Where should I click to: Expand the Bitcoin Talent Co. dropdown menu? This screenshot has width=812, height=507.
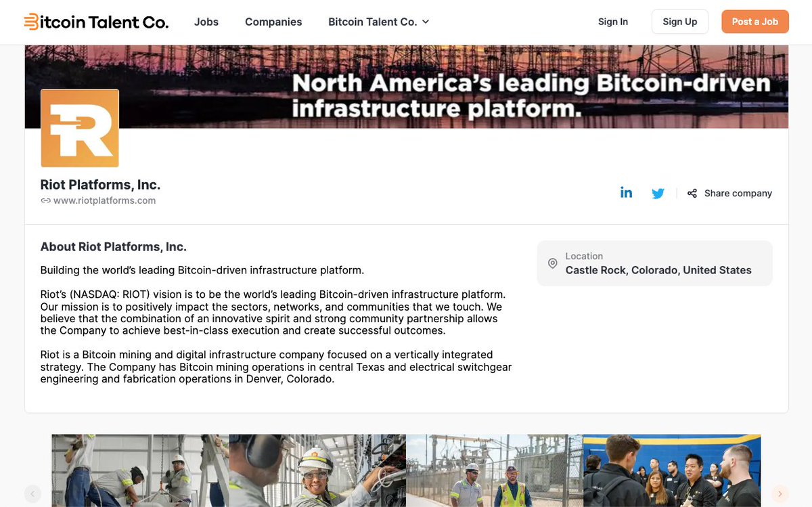click(379, 22)
